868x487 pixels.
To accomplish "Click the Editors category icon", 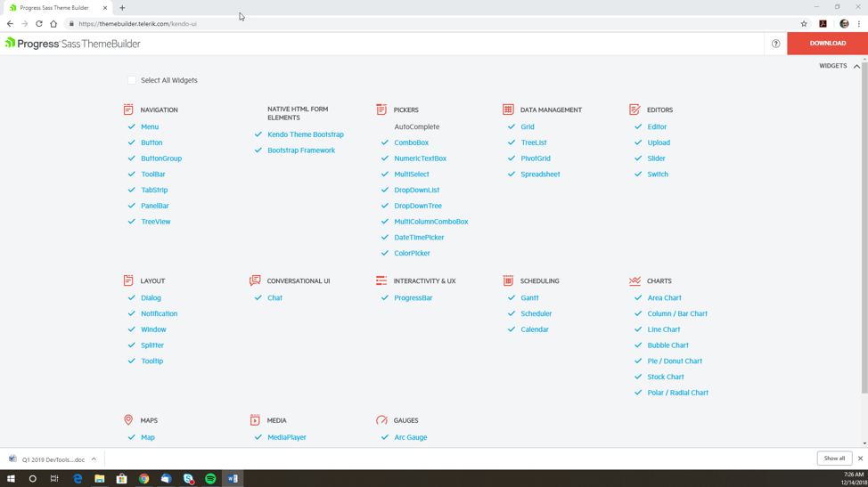I will [x=635, y=110].
